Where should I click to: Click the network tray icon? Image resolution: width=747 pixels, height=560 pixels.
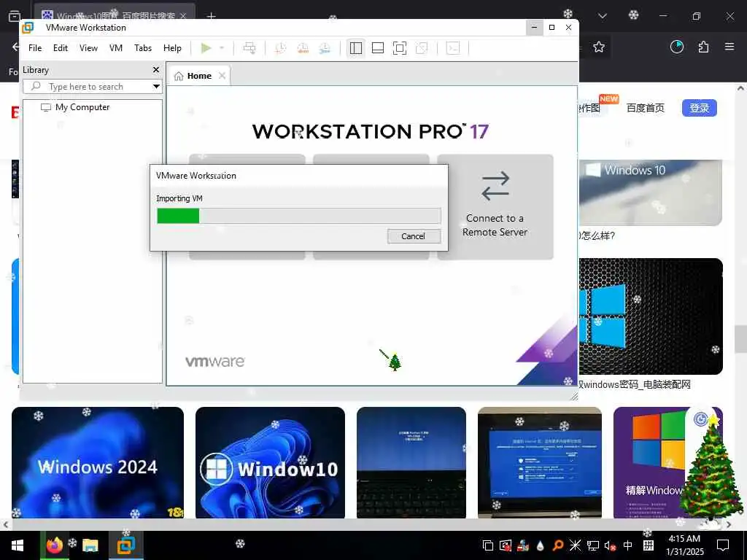[592, 545]
